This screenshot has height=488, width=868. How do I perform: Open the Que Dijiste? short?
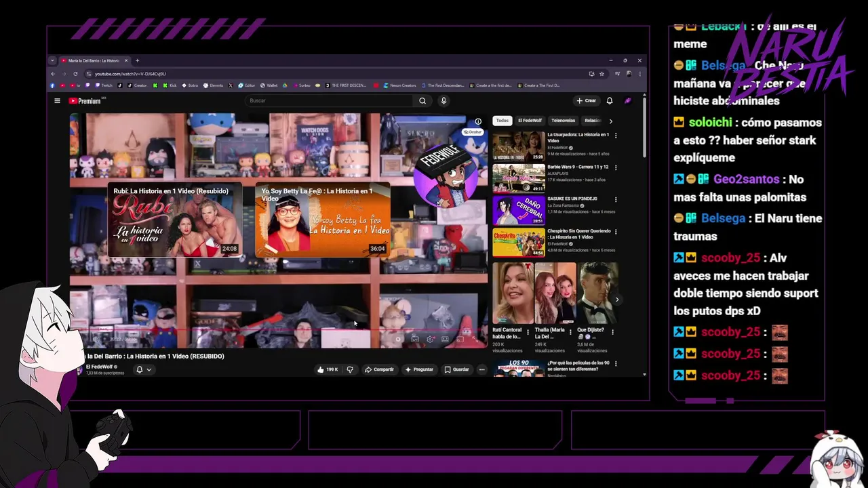tap(597, 293)
